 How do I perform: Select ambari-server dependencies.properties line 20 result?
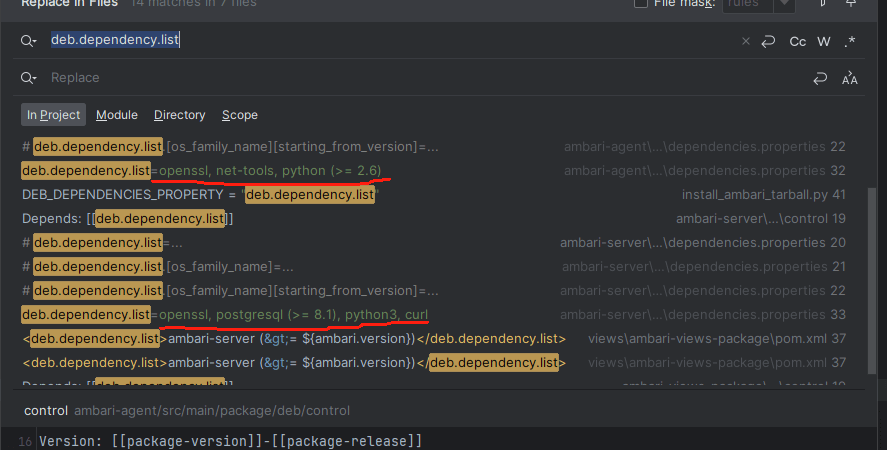pos(434,242)
